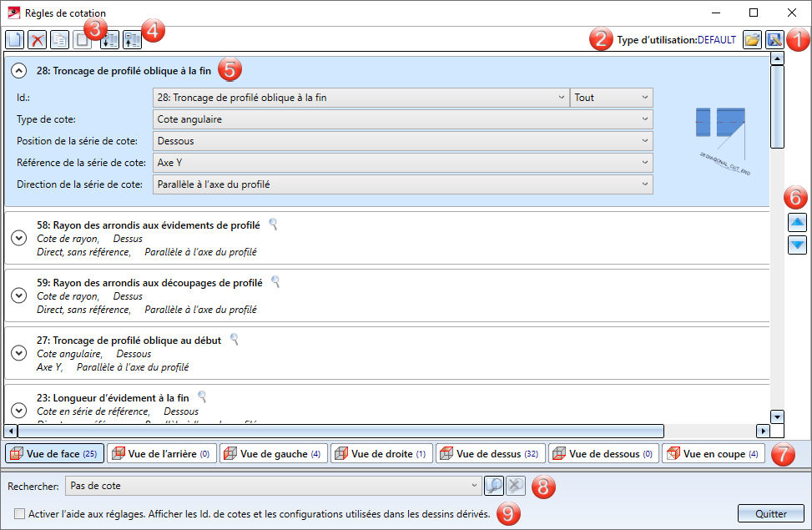Open Référence de la série de cote dropdown
Viewport: 812px width, 530px height.
pos(402,163)
